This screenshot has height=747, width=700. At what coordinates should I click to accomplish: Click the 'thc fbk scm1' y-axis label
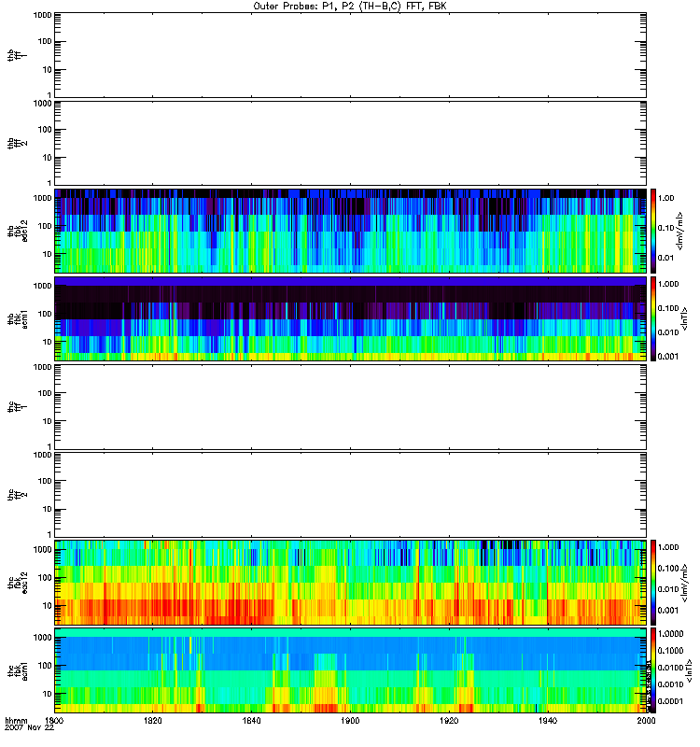pyautogui.click(x=18, y=670)
